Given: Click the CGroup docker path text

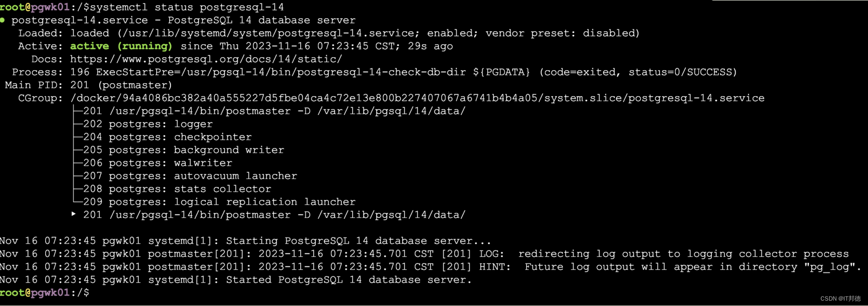Looking at the screenshot, I should [417, 98].
